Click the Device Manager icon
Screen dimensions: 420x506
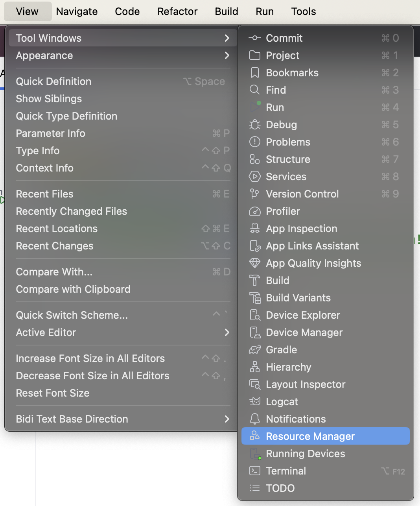255,332
